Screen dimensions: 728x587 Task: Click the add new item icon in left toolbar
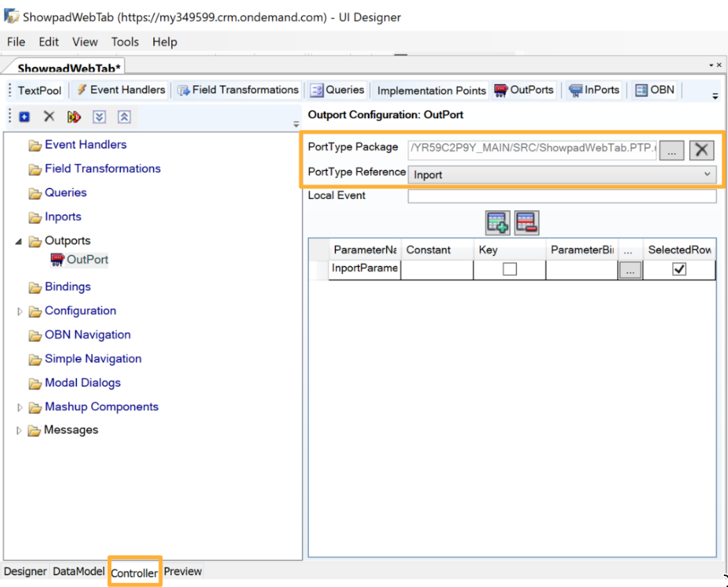(x=24, y=117)
